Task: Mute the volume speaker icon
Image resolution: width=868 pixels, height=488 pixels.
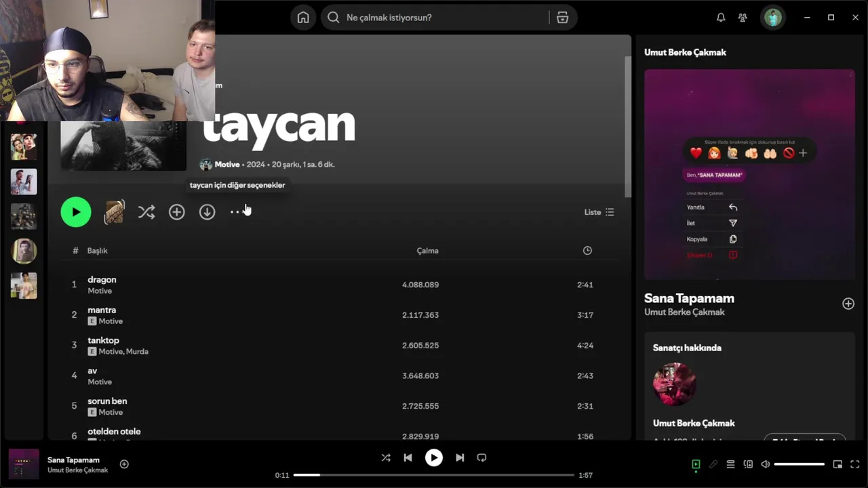Action: (765, 464)
